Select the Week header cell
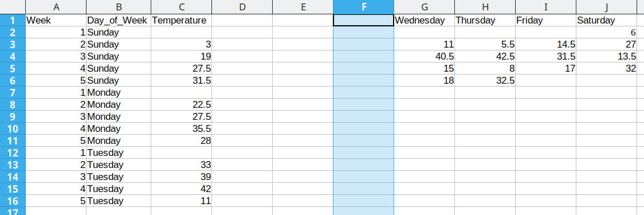Screen dimensions: 644x215 (x=56, y=20)
